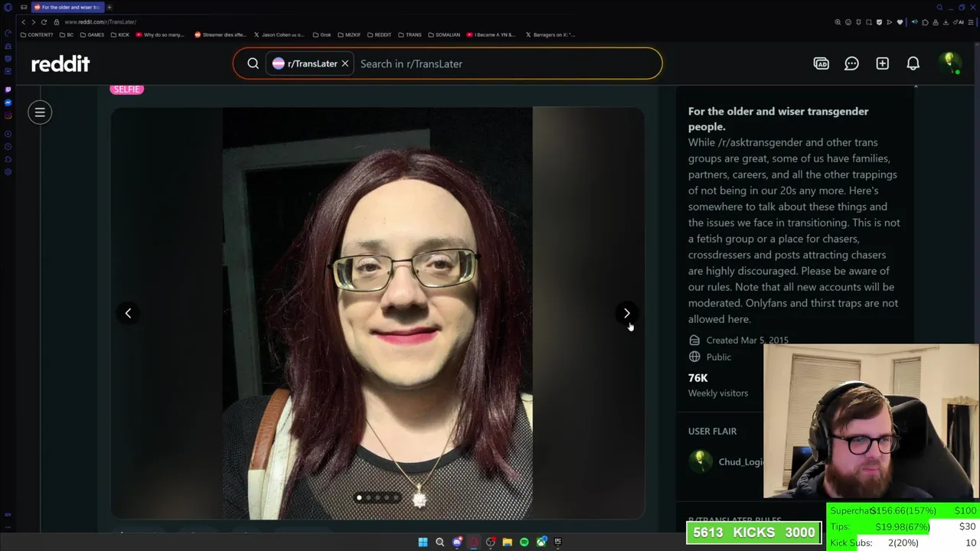This screenshot has width=980, height=551.
Task: Open the CONTENT? bookmarks folder
Action: [x=37, y=34]
